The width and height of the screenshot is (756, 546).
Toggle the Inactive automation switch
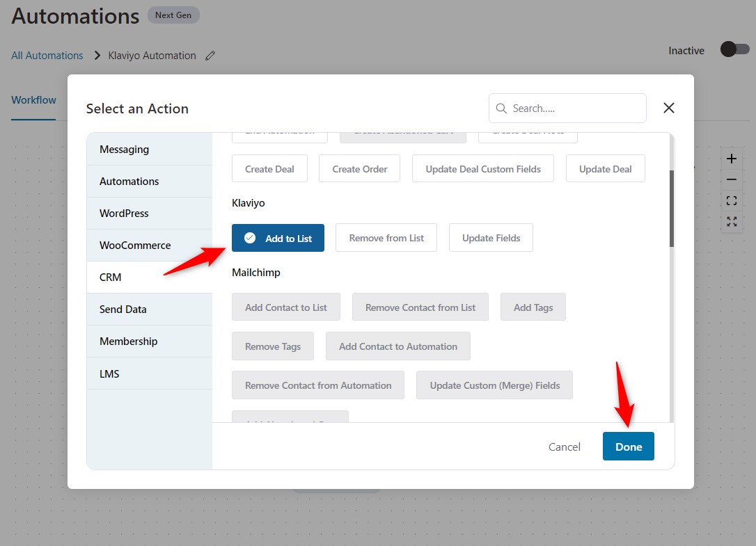point(735,49)
